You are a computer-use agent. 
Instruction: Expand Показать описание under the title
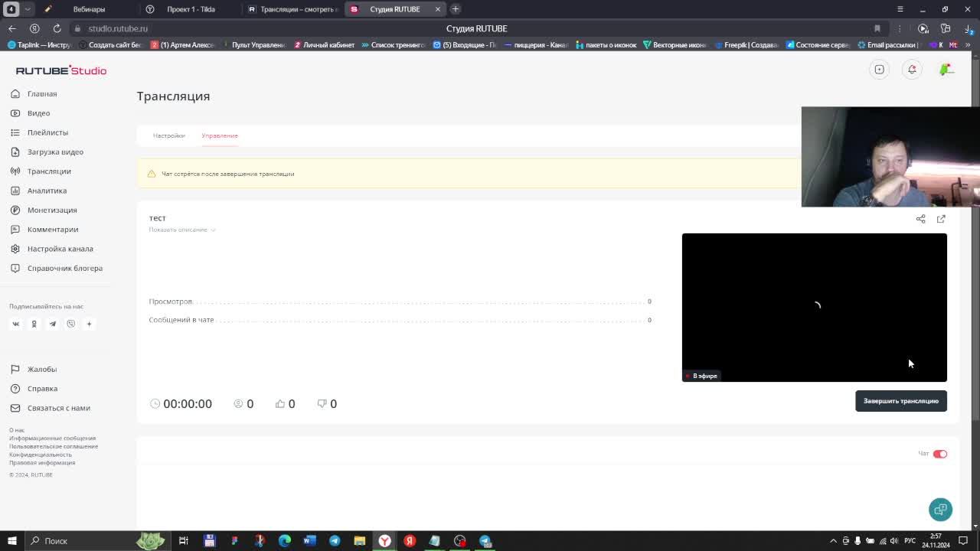tap(182, 230)
